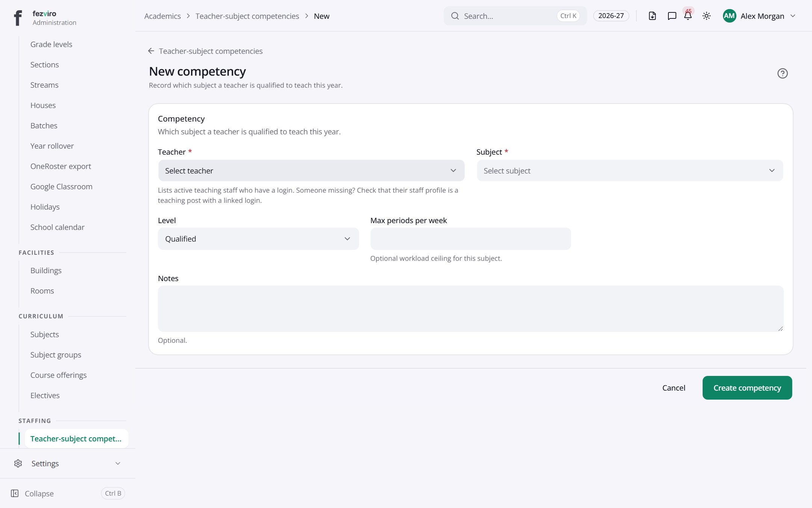Open Streams in sidebar

pyautogui.click(x=44, y=85)
